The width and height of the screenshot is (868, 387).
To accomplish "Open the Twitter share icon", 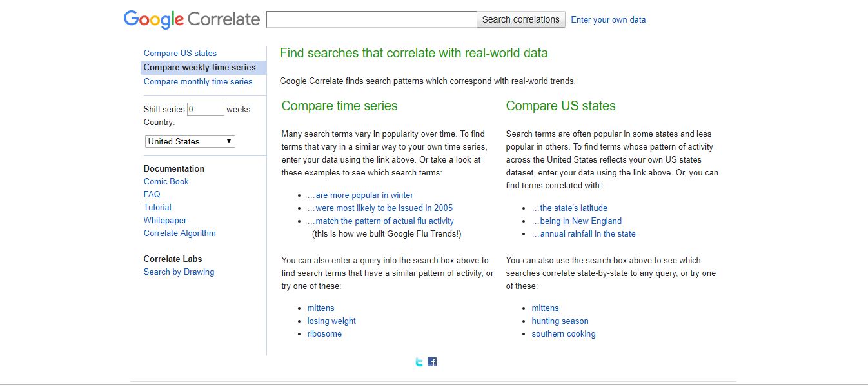I will point(419,362).
